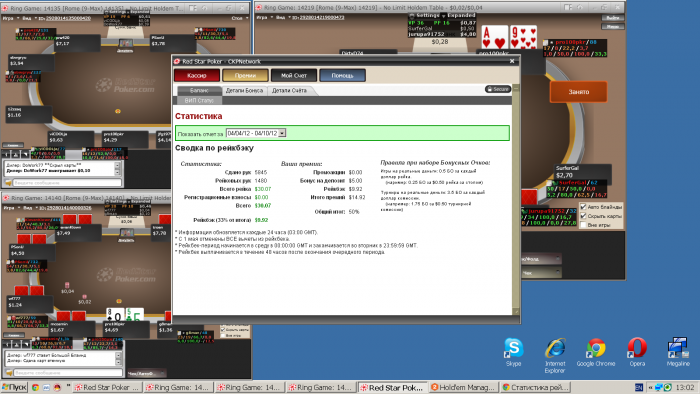700x394 pixels.
Task: Switch to the Детали Счёта tab
Action: pyautogui.click(x=290, y=90)
